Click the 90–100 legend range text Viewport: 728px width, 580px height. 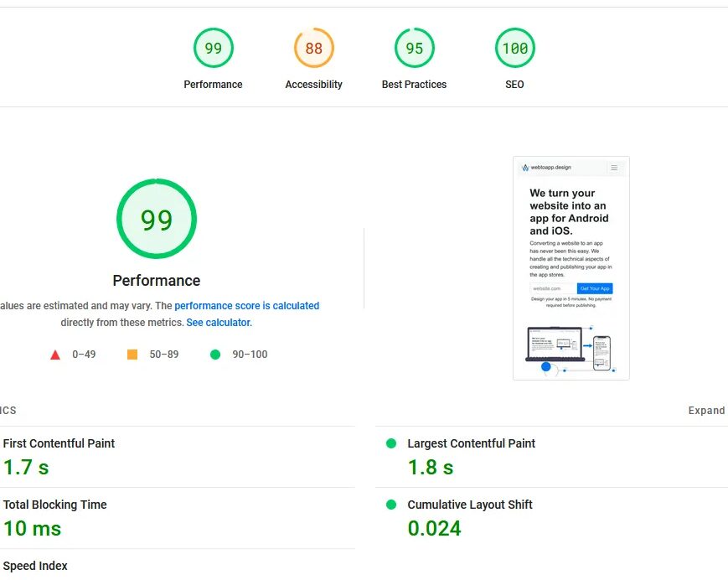coord(250,355)
